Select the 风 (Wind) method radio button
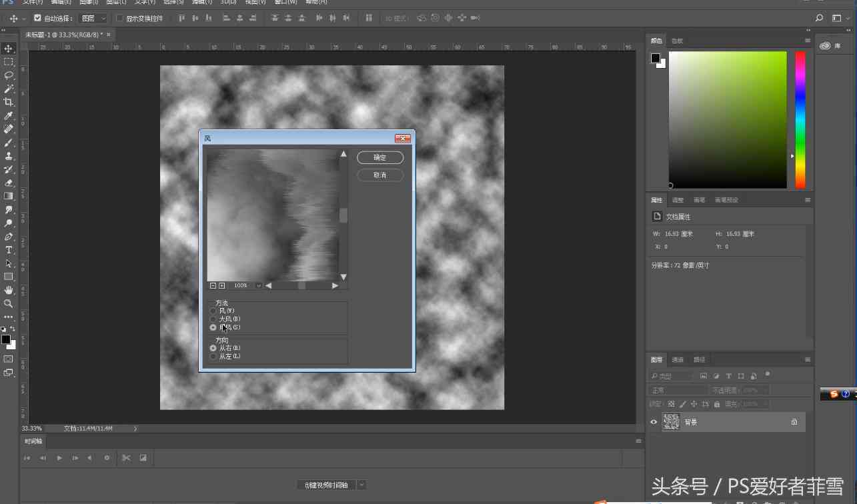The image size is (857, 504). tap(213, 311)
